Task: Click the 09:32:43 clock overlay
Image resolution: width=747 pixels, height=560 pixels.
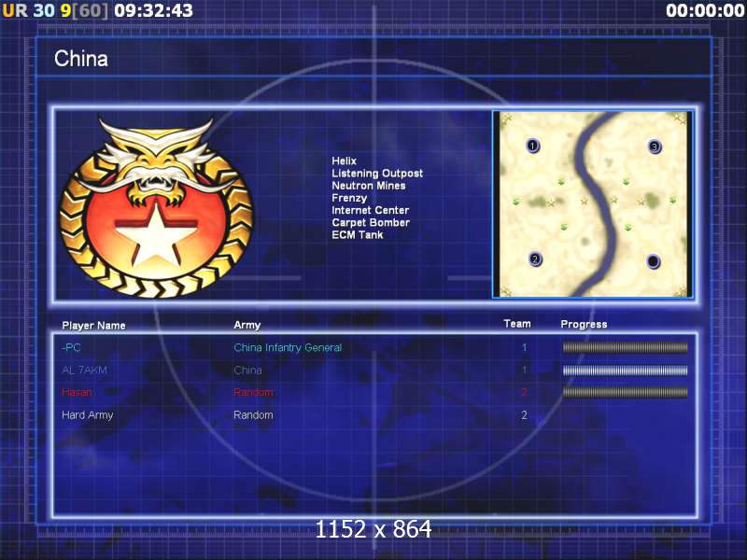Action: tap(153, 10)
